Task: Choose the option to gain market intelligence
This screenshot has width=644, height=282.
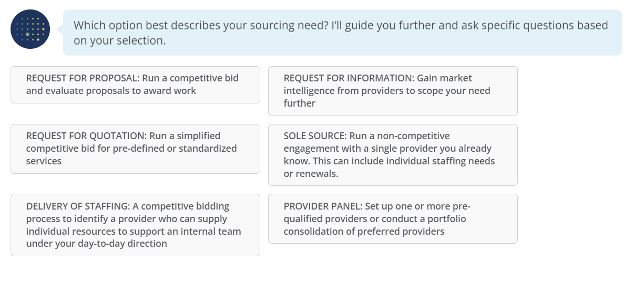Action: coord(393,91)
